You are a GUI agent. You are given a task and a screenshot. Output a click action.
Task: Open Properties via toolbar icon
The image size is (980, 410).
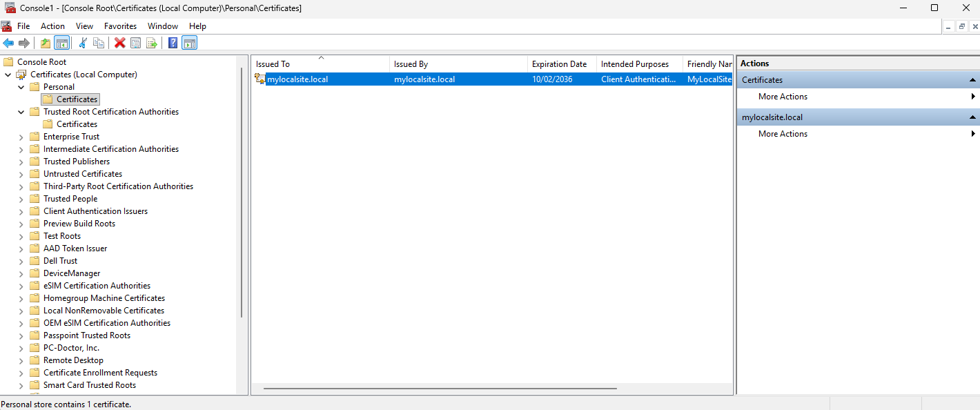coord(136,43)
